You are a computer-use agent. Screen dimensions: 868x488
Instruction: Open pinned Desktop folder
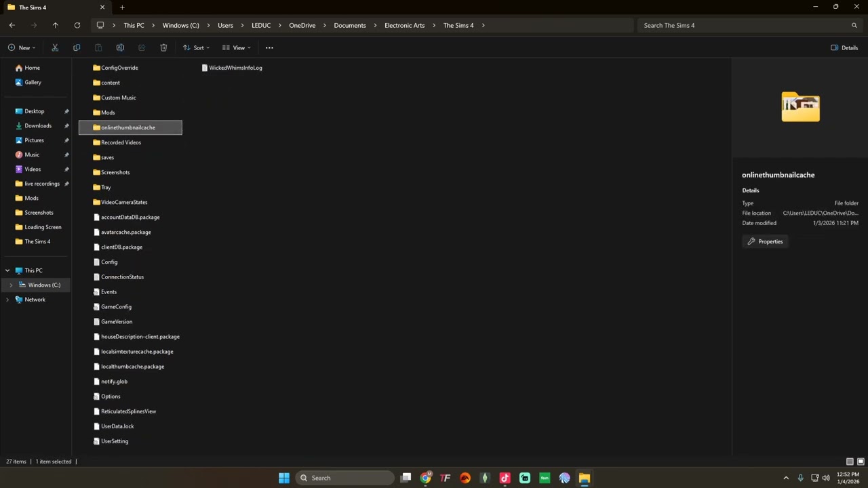(x=34, y=111)
